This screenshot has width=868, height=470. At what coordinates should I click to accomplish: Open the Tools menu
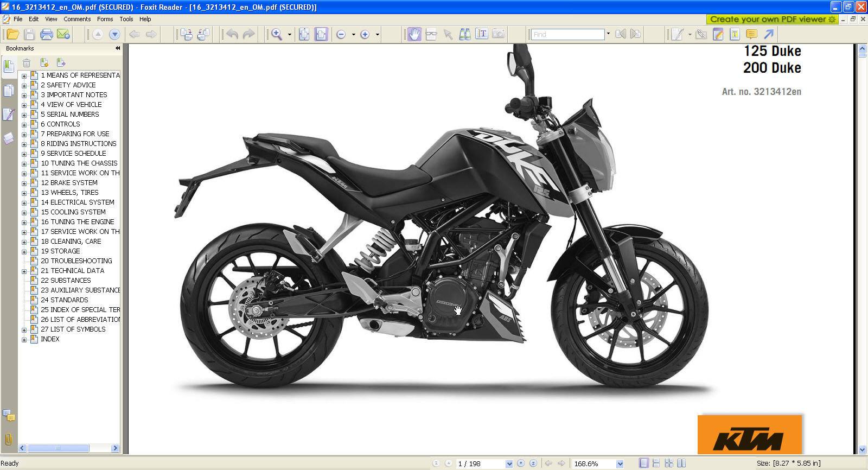point(126,19)
